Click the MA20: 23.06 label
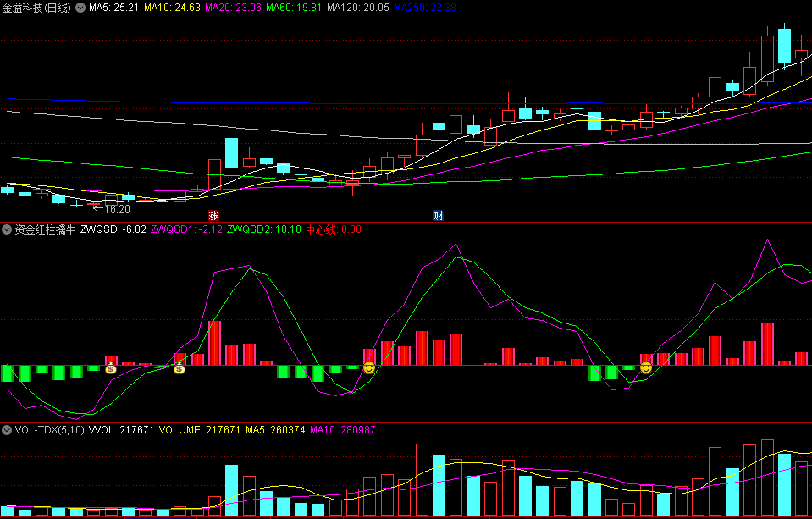Image resolution: width=812 pixels, height=519 pixels. coord(233,8)
